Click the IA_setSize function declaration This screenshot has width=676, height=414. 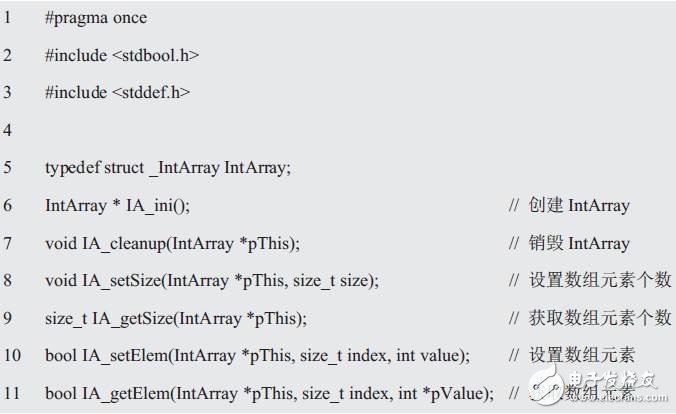[x=212, y=281]
